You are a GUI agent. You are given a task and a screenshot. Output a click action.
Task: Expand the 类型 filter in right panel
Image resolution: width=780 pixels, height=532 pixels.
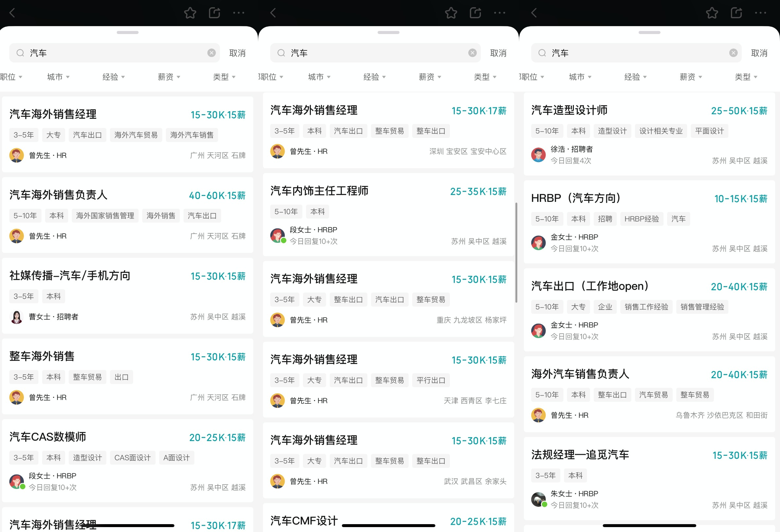746,77
